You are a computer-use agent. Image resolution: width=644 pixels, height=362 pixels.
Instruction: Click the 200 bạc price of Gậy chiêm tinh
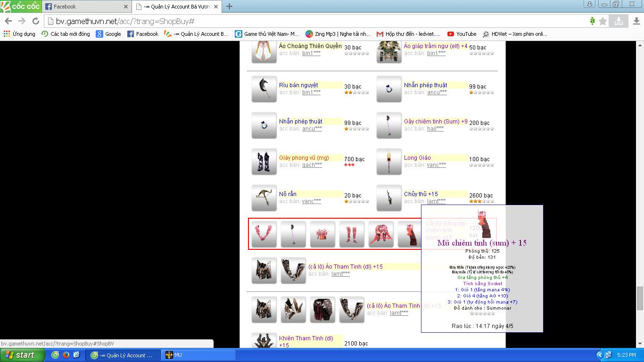pos(479,123)
